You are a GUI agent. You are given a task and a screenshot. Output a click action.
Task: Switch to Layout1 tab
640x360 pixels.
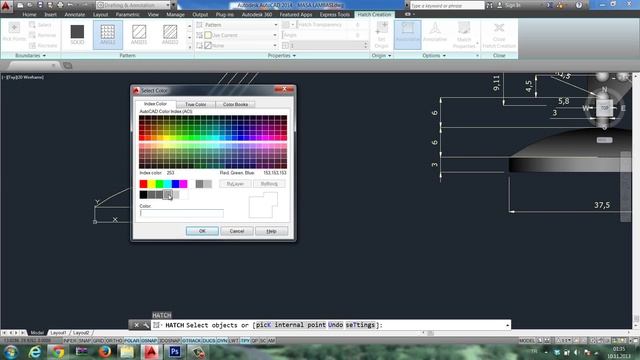(58, 333)
